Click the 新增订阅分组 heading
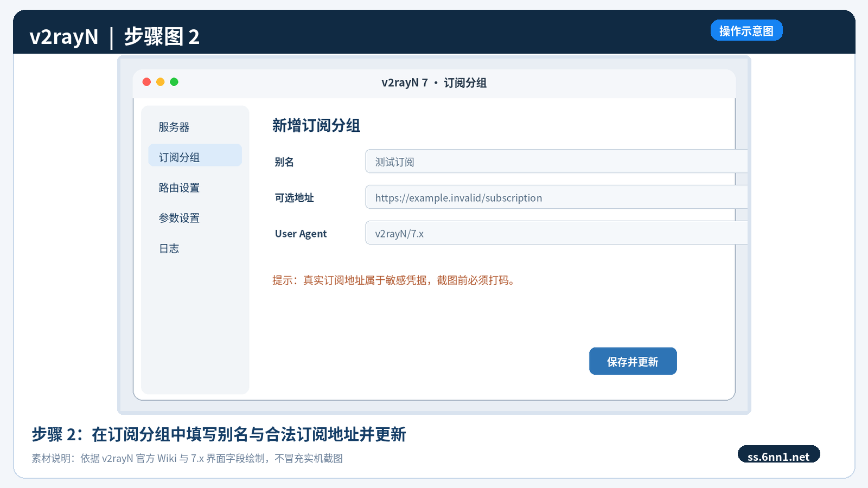The width and height of the screenshot is (868, 488). pyautogui.click(x=316, y=126)
